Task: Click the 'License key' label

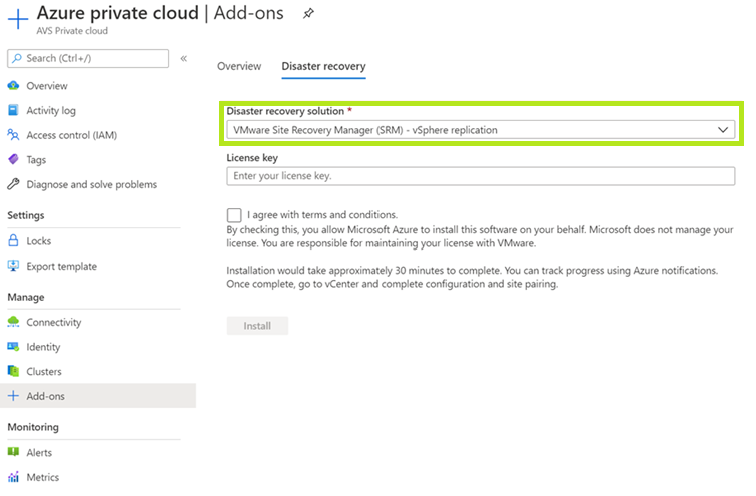Action: click(252, 158)
